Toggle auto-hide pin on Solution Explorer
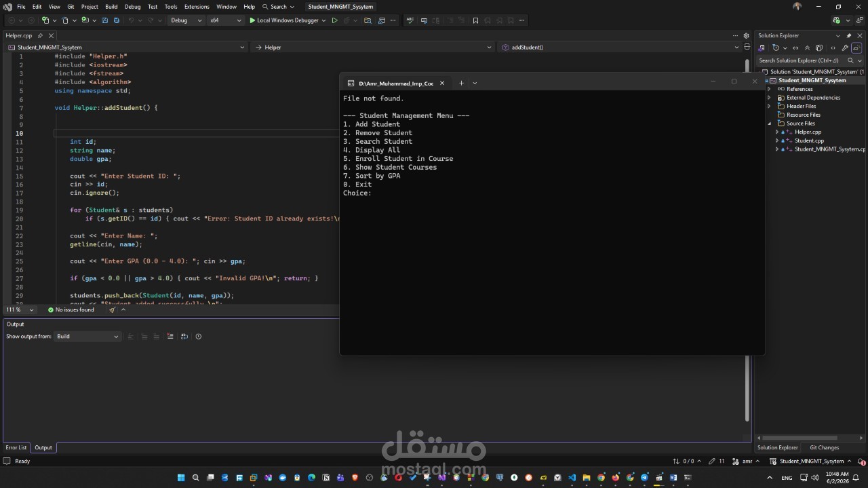This screenshot has height=488, width=868. 848,35
